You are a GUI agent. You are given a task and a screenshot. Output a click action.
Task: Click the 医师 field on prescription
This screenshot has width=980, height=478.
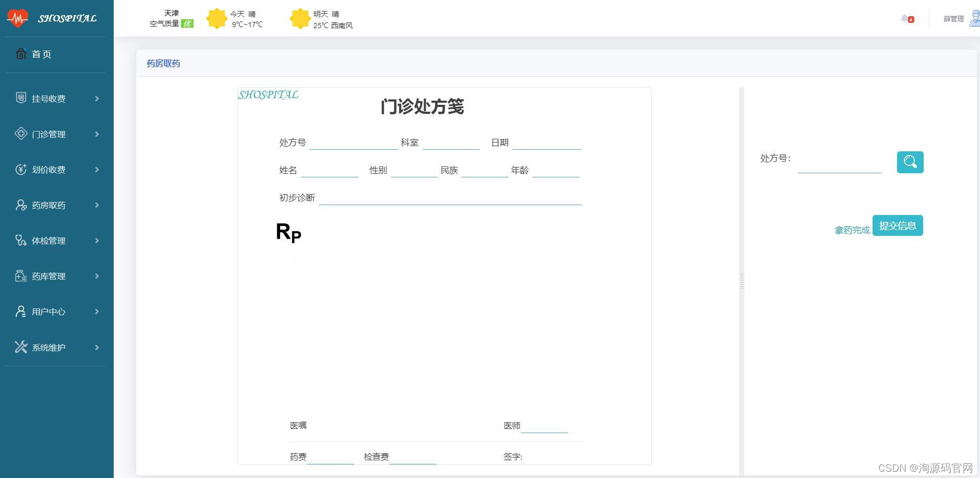[545, 426]
